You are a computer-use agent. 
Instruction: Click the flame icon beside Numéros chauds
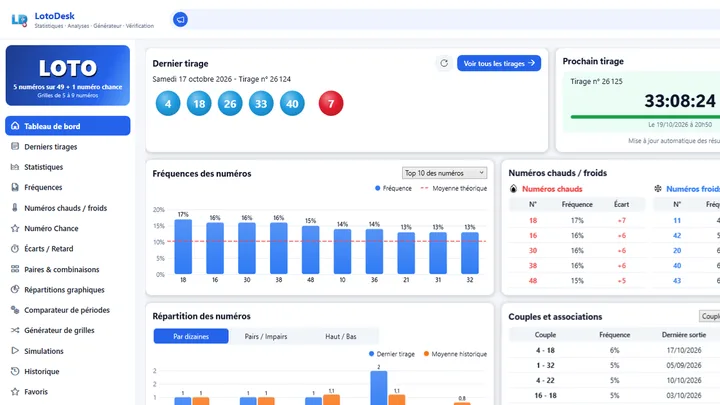[513, 189]
